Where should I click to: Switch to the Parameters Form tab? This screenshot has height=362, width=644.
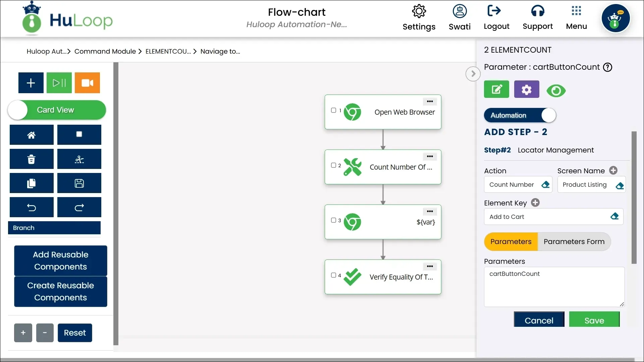tap(574, 242)
